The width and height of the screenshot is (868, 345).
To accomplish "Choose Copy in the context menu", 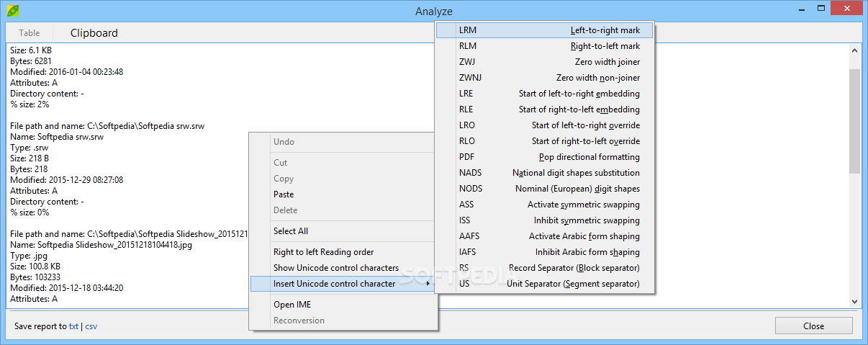I will (343, 179).
